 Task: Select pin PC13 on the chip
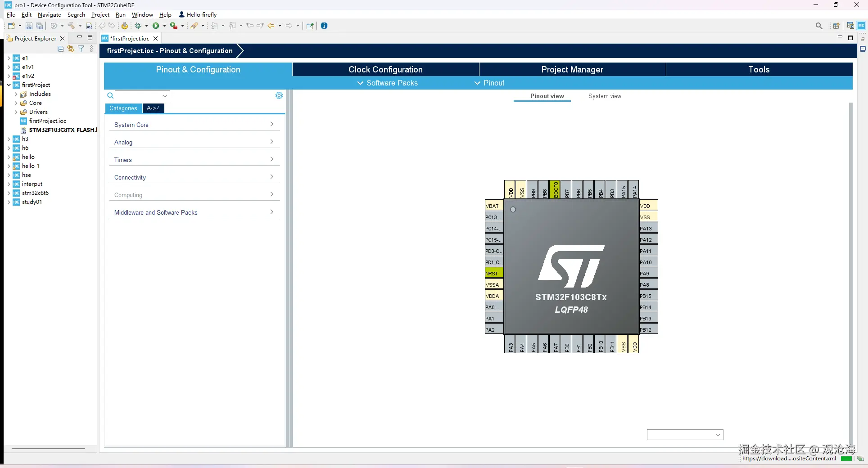pyautogui.click(x=494, y=217)
